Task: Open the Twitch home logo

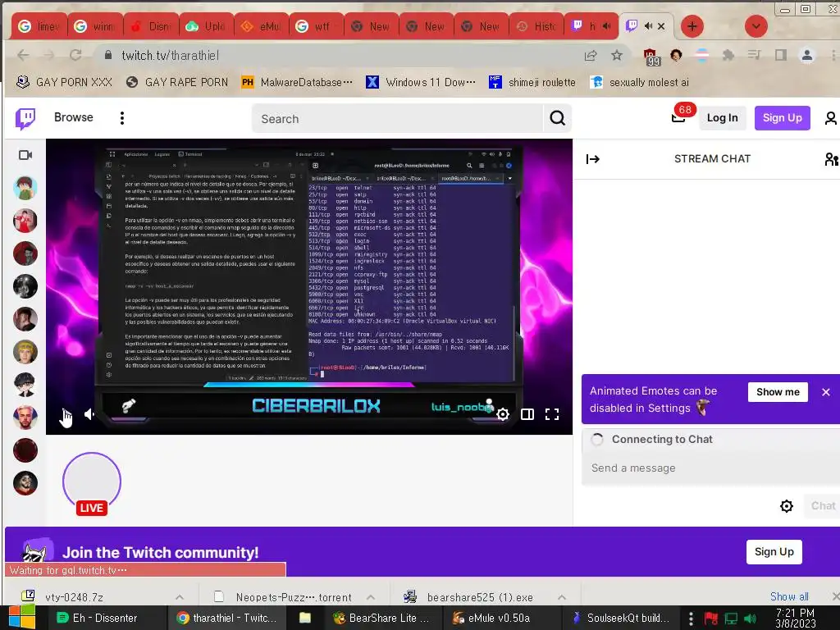Action: (x=25, y=118)
